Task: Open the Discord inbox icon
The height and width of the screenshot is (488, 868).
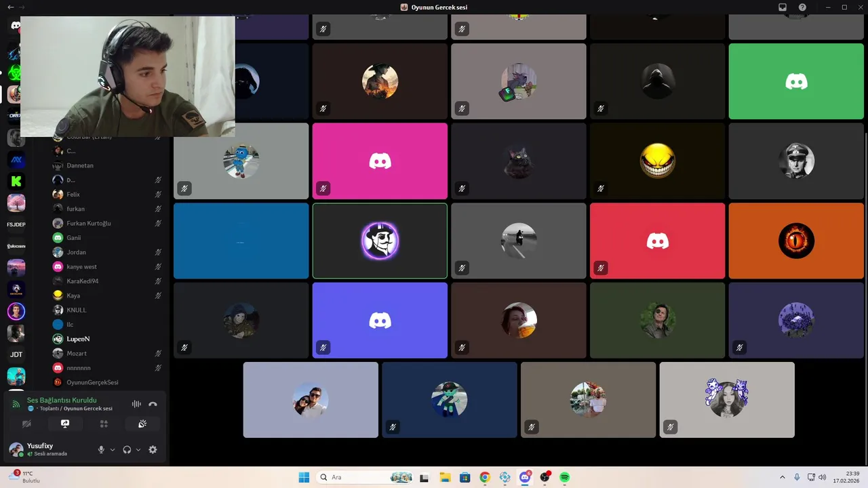Action: pyautogui.click(x=783, y=7)
